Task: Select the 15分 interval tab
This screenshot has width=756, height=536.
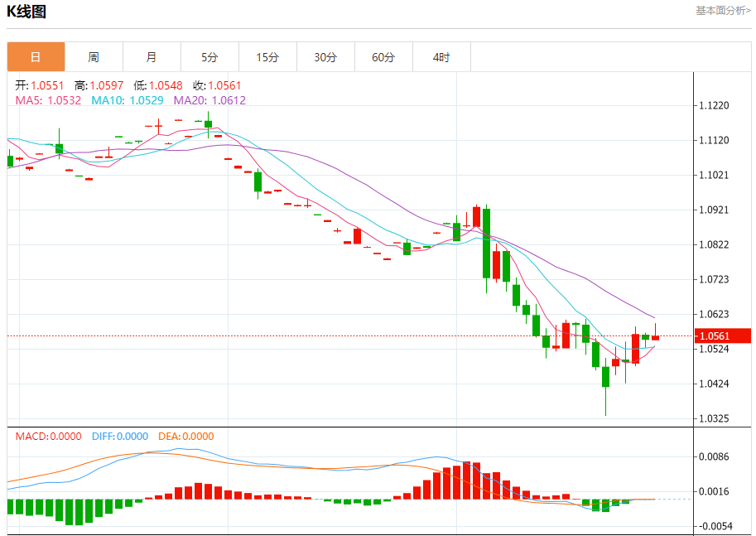Action: [267, 57]
